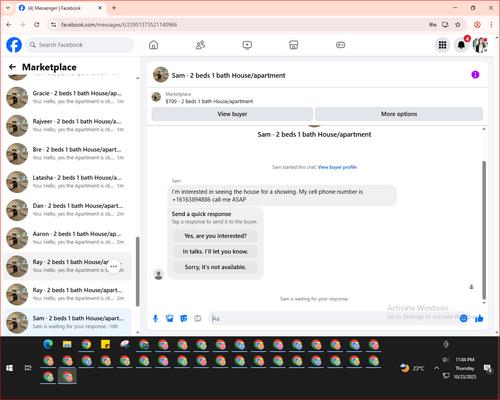Open the weather widget showing 23°C
Screen dimensions: 500x400
[x=412, y=368]
